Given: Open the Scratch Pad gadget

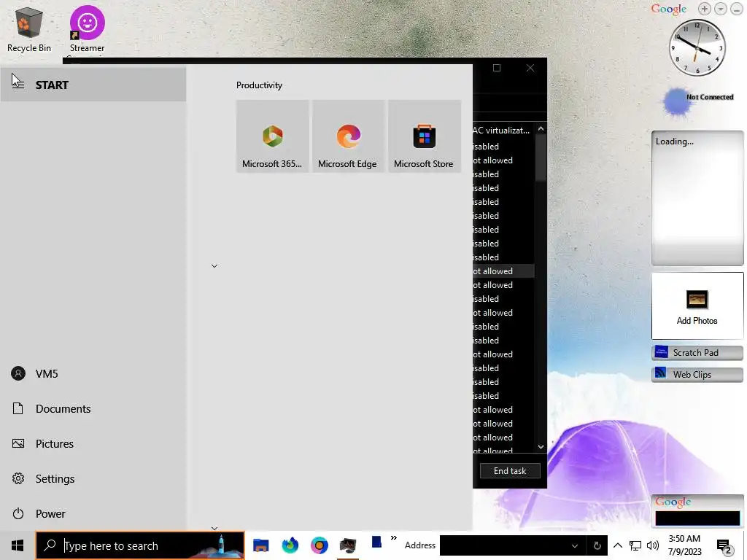Looking at the screenshot, I should tap(697, 352).
